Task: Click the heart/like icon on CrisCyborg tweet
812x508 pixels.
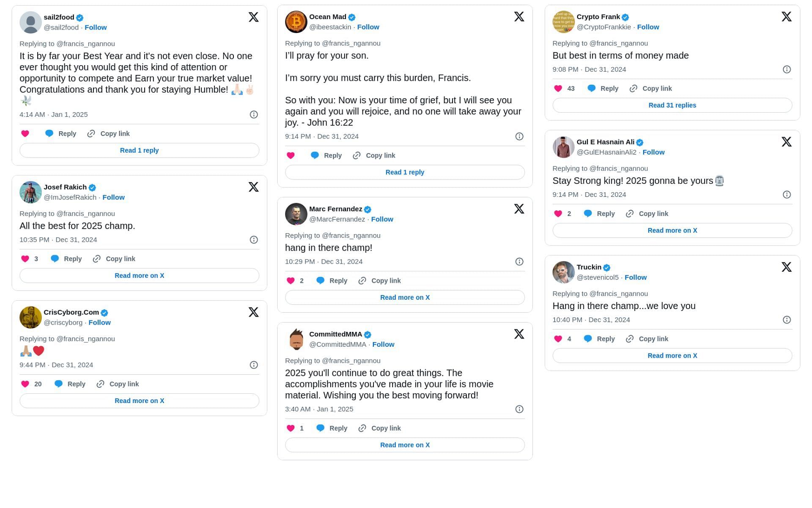Action: (25, 384)
